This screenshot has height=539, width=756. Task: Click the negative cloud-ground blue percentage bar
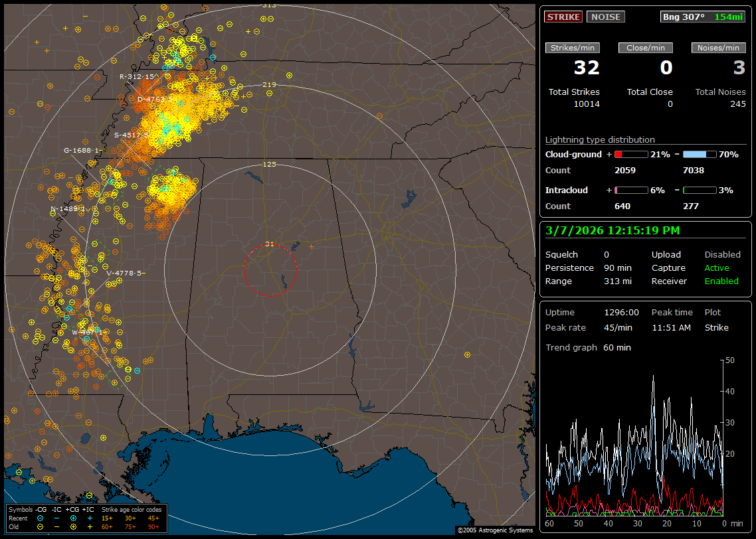(700, 154)
